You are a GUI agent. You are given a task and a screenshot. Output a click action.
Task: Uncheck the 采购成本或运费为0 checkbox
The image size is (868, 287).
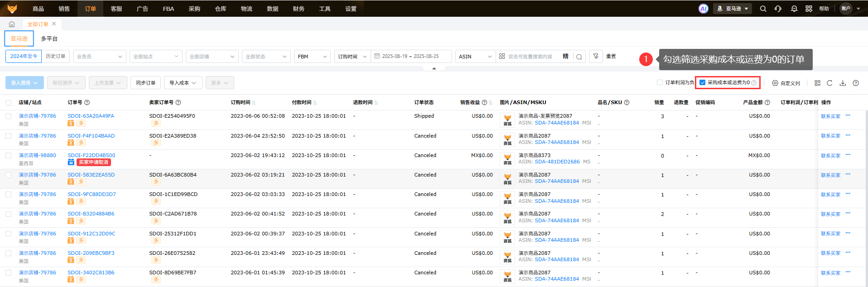tap(703, 82)
